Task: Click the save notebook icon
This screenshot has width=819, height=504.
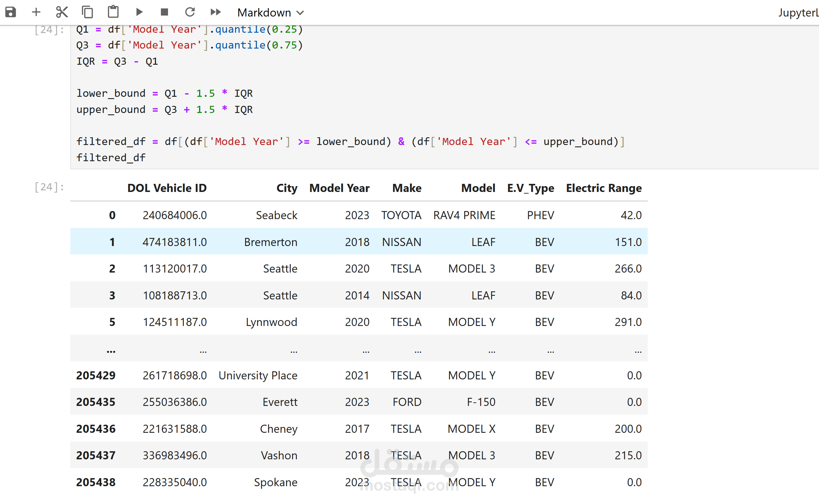Action: click(x=11, y=12)
